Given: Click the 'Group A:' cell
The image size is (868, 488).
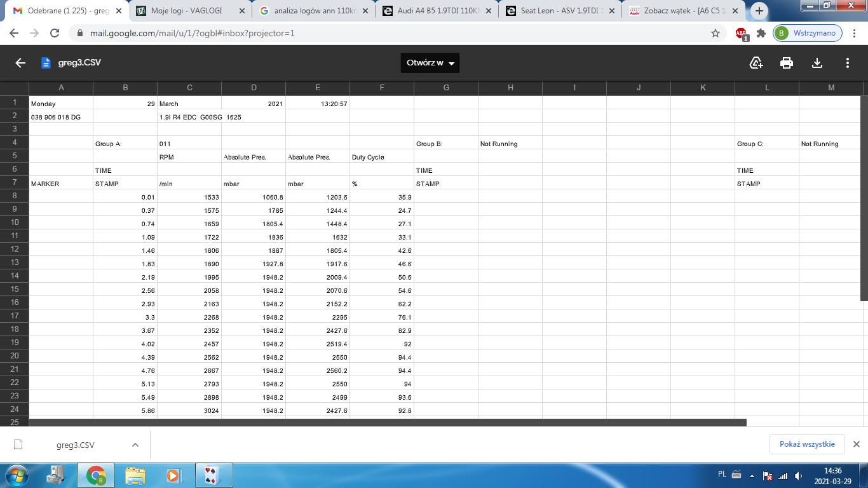Looking at the screenshot, I should [125, 144].
